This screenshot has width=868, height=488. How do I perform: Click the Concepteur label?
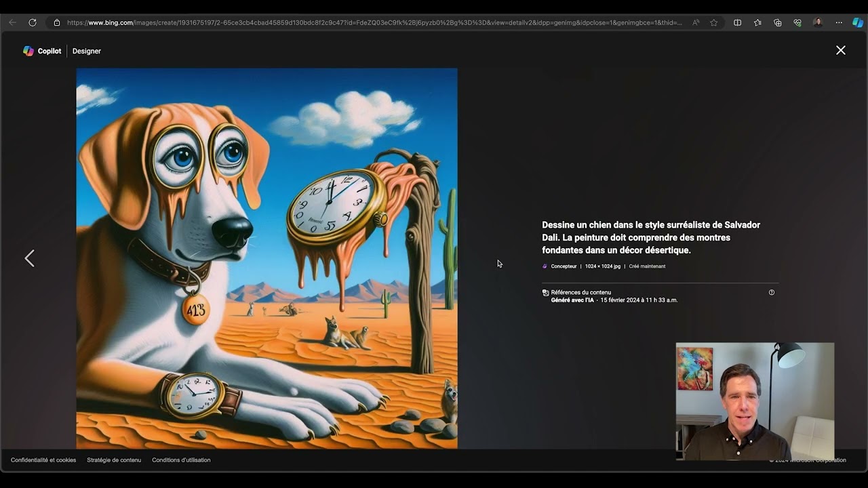tap(564, 266)
